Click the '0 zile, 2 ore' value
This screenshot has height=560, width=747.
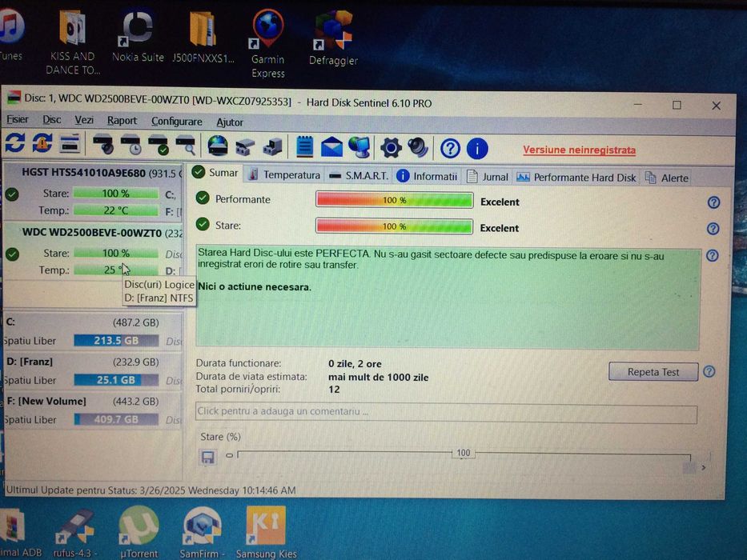355,364
